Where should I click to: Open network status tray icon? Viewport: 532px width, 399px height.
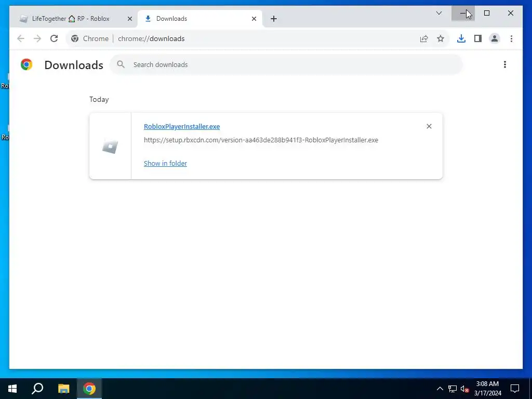coord(453,389)
